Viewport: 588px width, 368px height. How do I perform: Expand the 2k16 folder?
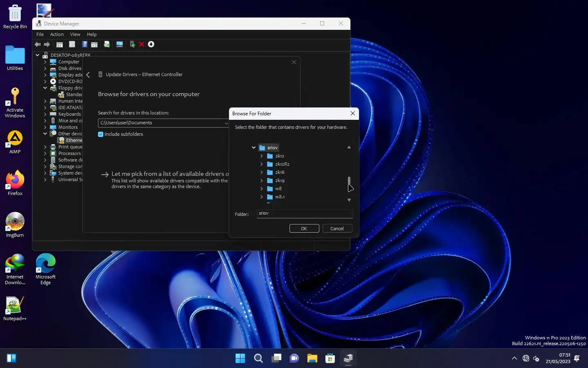pos(262,172)
